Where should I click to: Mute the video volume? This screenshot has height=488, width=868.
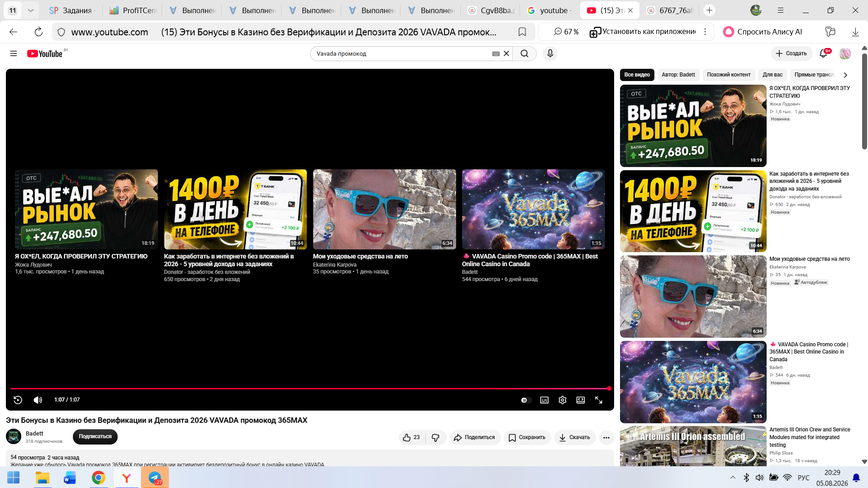coord(38,400)
